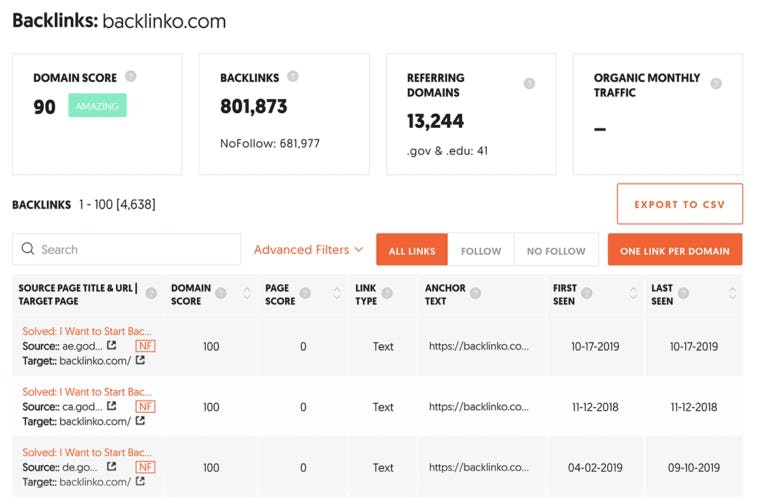
Task: Click the search magnifier icon
Action: pos(28,249)
